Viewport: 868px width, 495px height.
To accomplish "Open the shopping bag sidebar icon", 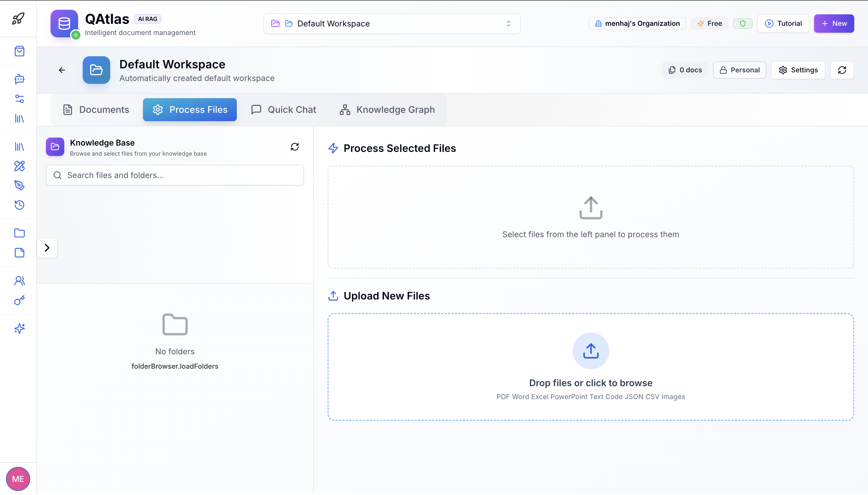I will click(x=19, y=51).
